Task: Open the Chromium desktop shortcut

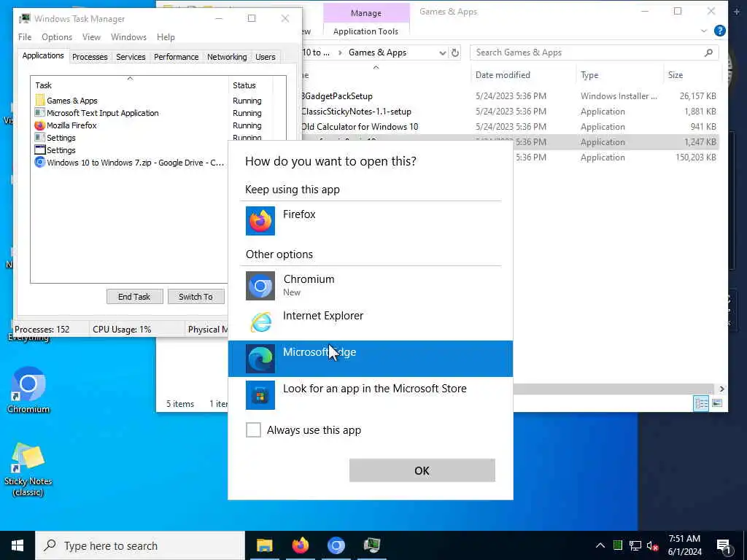Action: pos(28,390)
